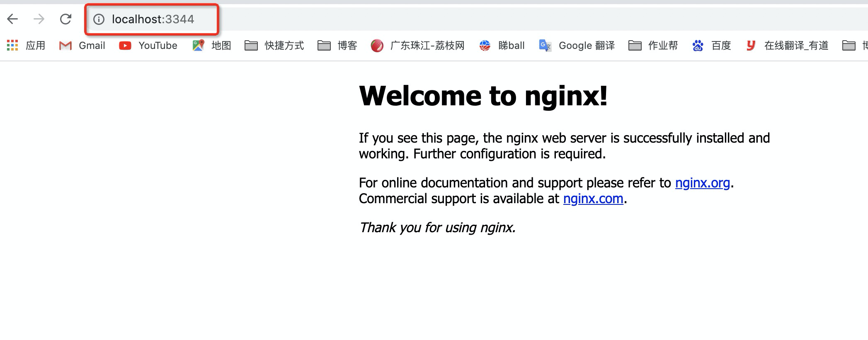Go back with the browser back arrow
868x340 pixels.
(x=13, y=19)
